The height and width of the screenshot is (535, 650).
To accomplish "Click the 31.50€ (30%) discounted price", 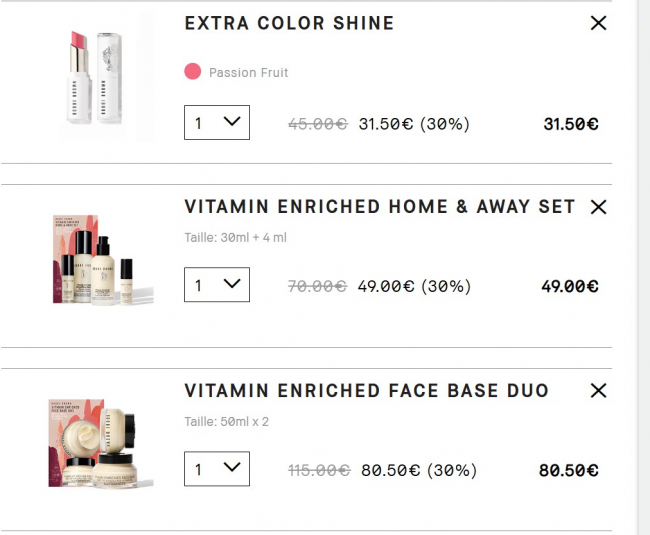I will click(x=414, y=124).
